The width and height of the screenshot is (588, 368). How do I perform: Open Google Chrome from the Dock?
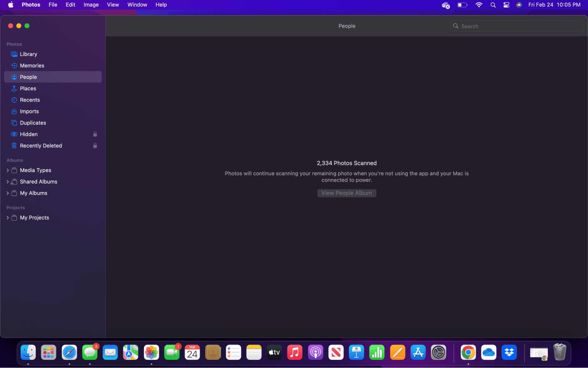tap(468, 352)
